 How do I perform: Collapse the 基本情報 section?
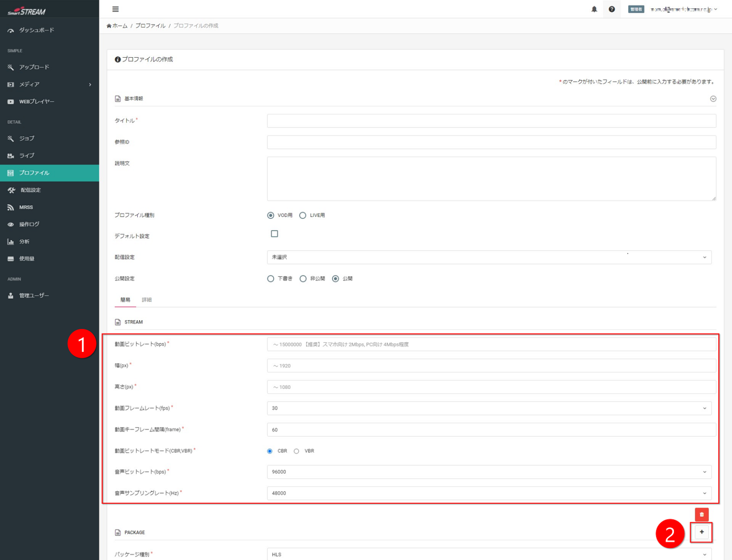pos(713,99)
